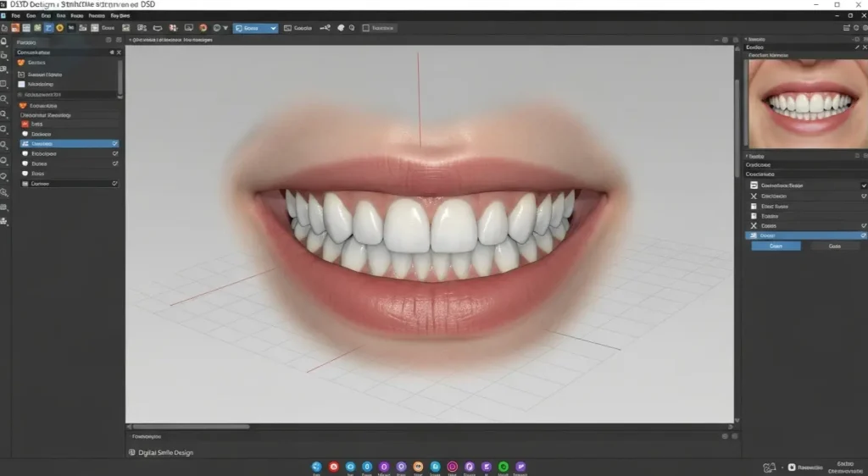The width and height of the screenshot is (868, 476).
Task: Click the red-orange round icon in the top toolbar
Action: (x=203, y=28)
